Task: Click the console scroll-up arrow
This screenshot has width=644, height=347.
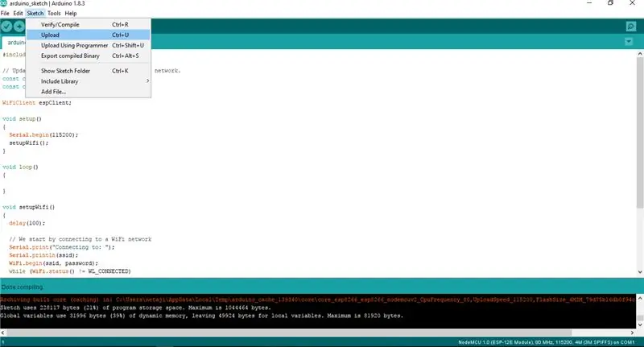Action: pos(640,297)
